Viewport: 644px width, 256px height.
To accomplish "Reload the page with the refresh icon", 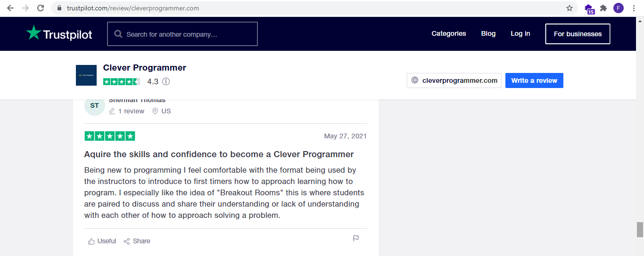I will pos(41,8).
